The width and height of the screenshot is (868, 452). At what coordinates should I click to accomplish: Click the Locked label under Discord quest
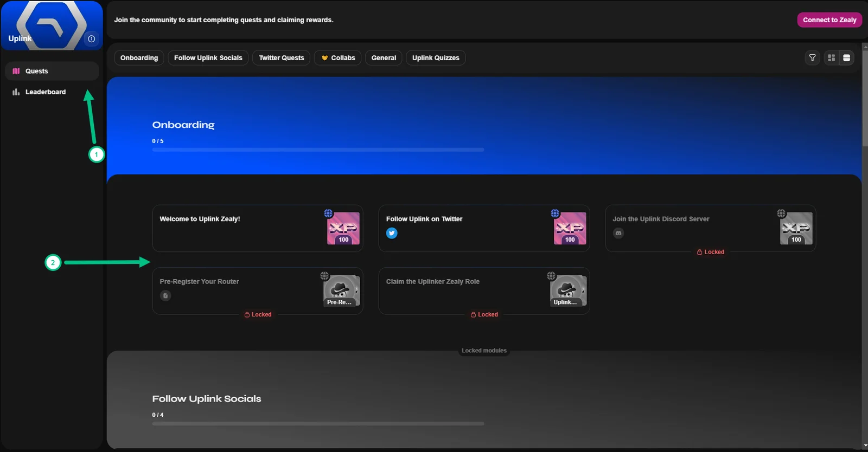(711, 252)
